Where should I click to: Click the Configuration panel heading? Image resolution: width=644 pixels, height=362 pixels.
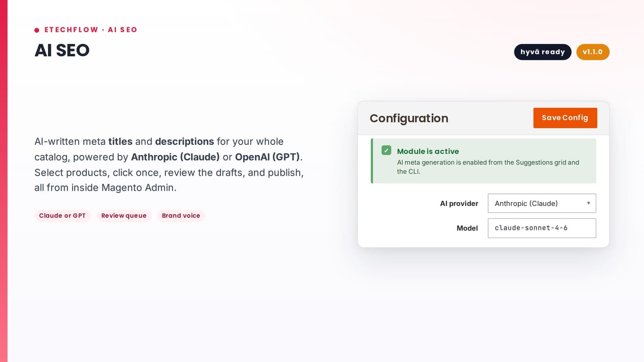(x=409, y=118)
